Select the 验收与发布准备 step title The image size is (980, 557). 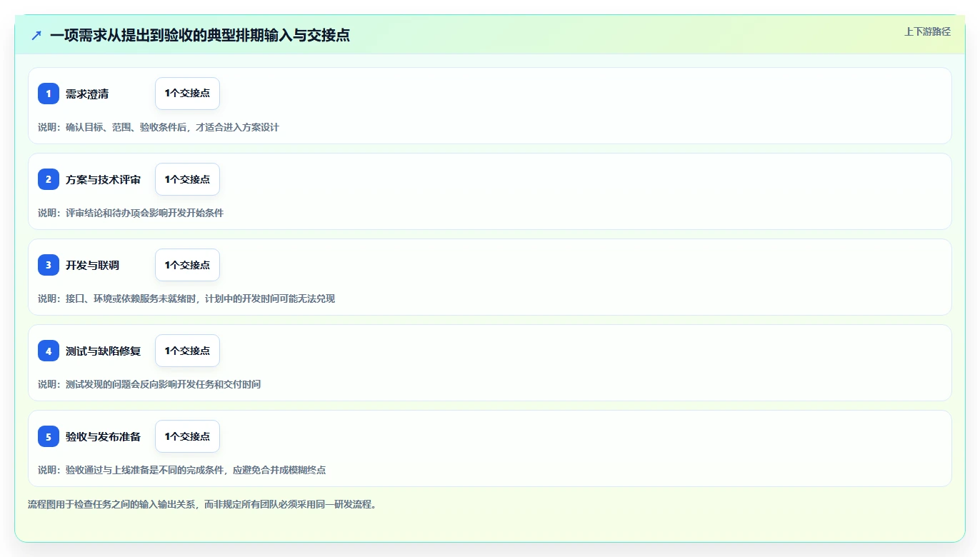[x=103, y=436]
